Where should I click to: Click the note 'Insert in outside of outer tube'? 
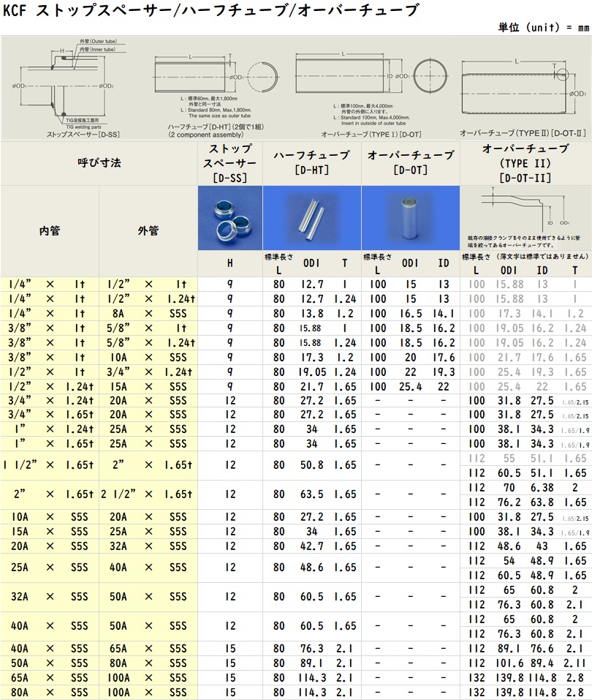(373, 123)
